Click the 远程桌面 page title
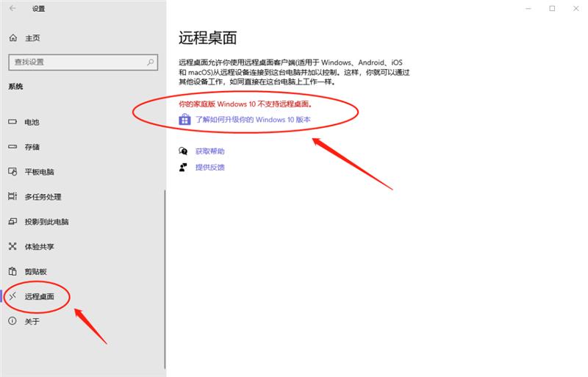 point(207,38)
